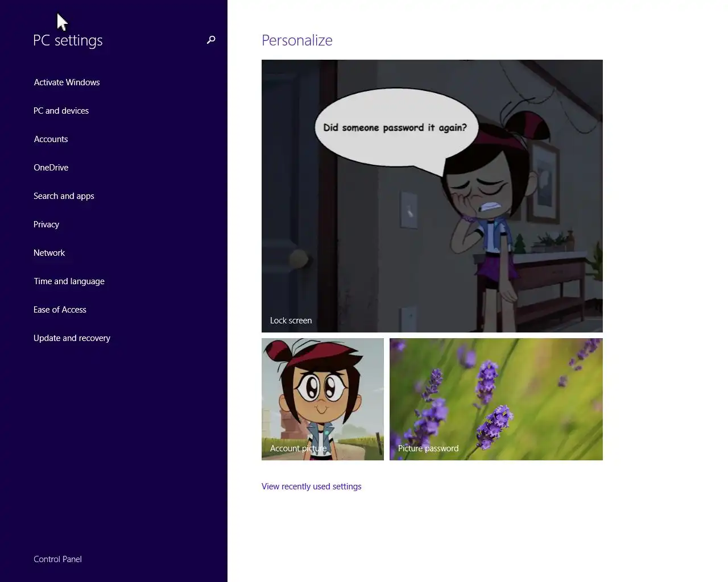
Task: Open Privacy settings
Action: [46, 225]
